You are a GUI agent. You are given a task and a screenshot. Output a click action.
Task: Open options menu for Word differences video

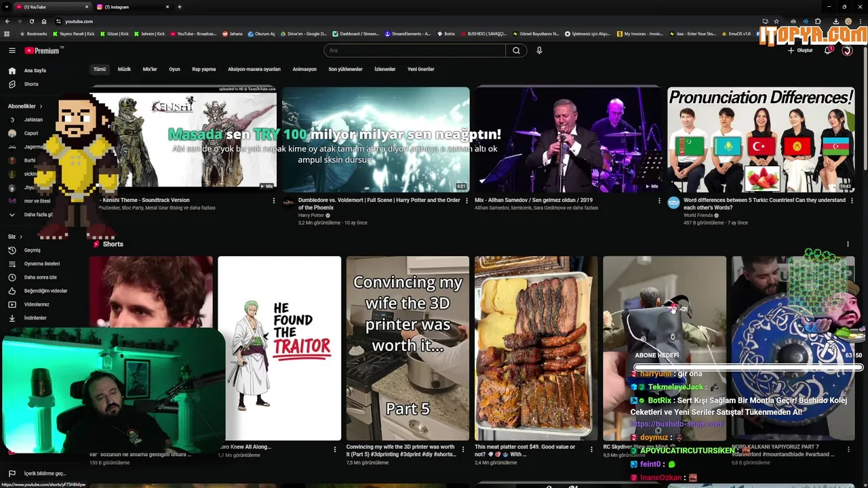(852, 201)
